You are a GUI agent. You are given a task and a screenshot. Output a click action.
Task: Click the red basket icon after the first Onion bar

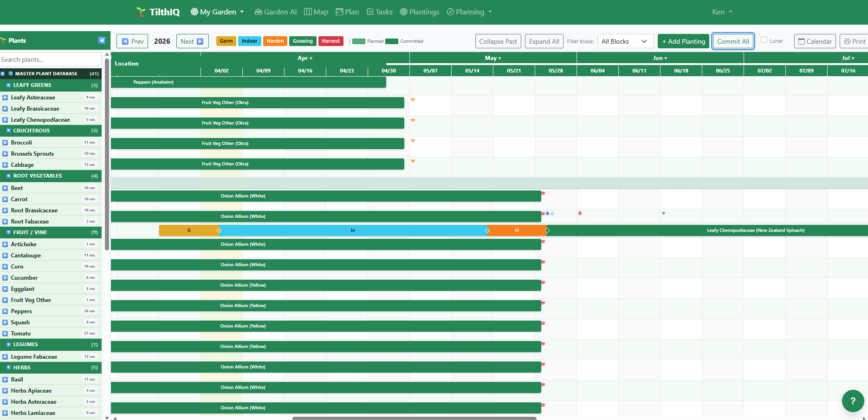pos(543,193)
